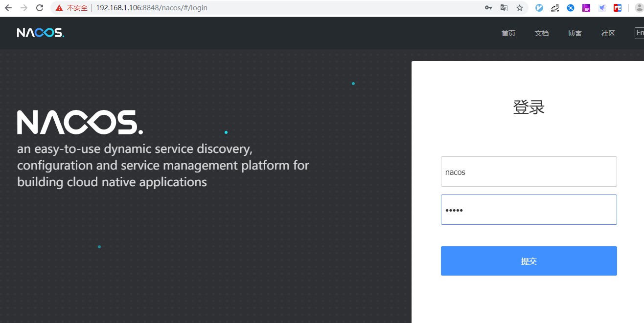Open saved passwords via the key icon
644x323 pixels.
click(x=488, y=8)
